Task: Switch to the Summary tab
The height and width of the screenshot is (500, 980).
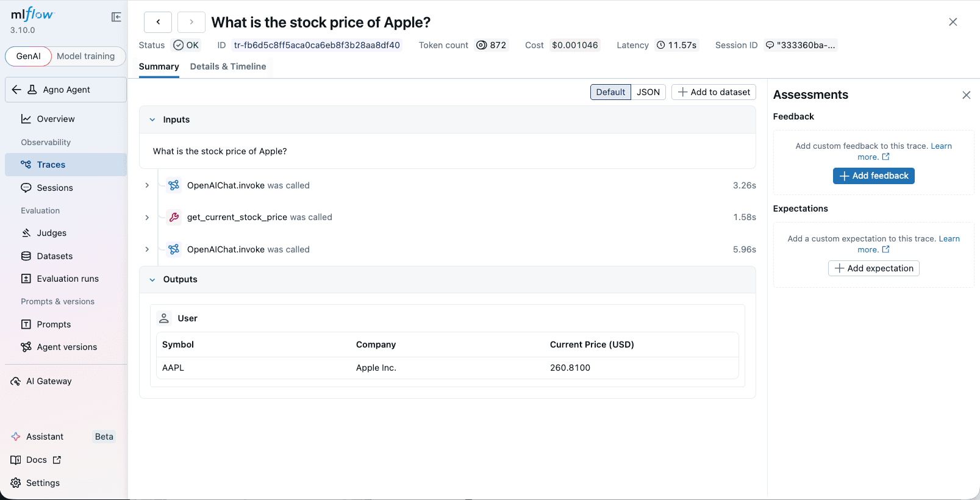Action: (x=159, y=66)
